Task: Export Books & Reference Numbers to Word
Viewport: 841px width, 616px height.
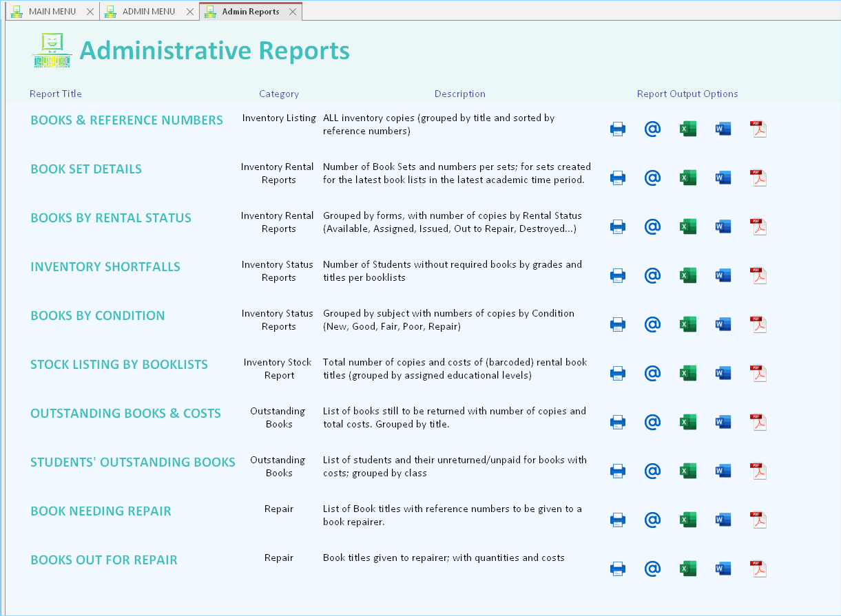Action: click(723, 129)
